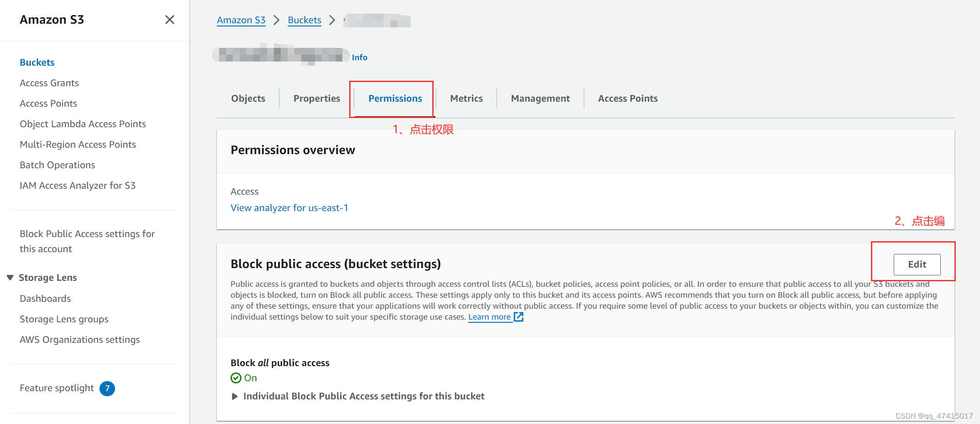Open Storage Lens groups
This screenshot has width=980, height=424.
coord(64,319)
